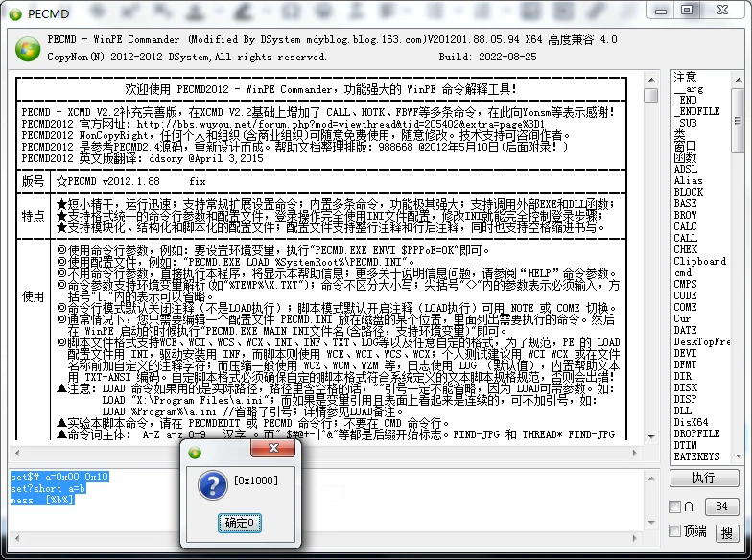Click the help text vertical scrollbar thumb

650,95
